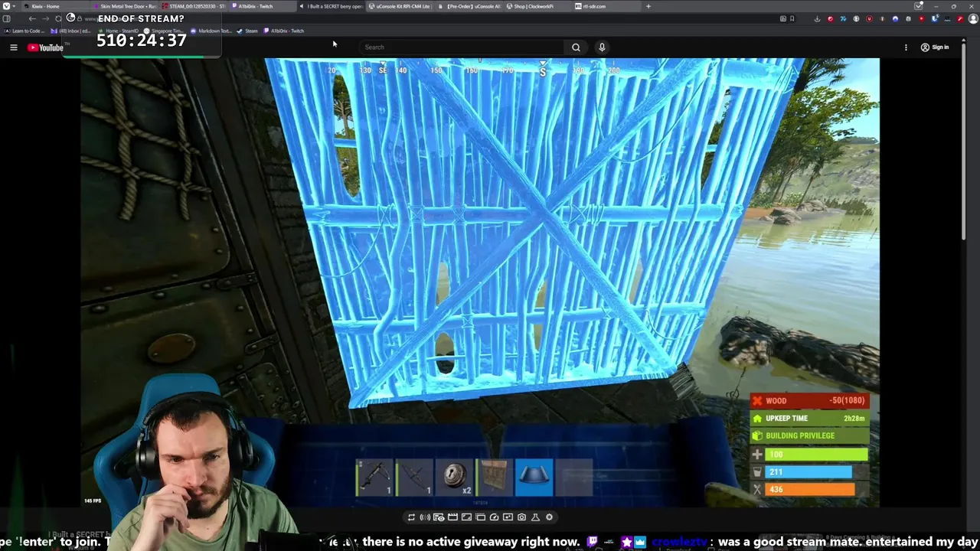Switch to the Shop | ClockworkPi tab
The width and height of the screenshot is (980, 551).
(536, 6)
